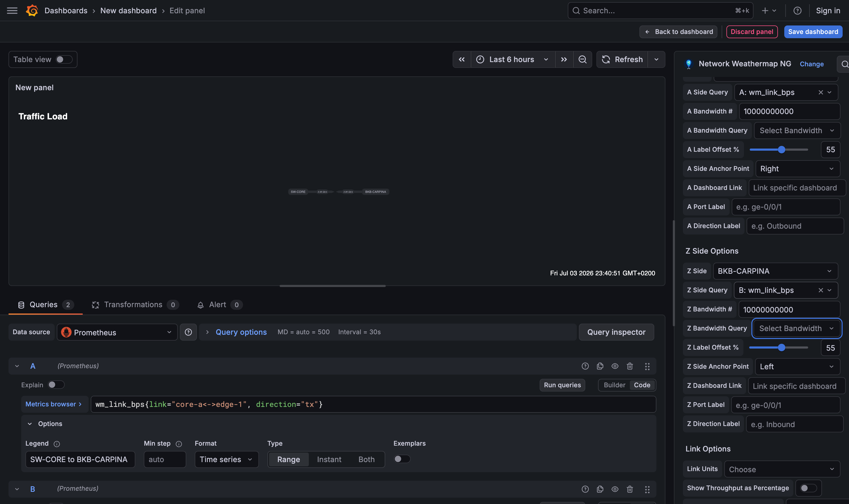Select Instant query type
Image resolution: width=849 pixels, height=504 pixels.
pos(329,459)
